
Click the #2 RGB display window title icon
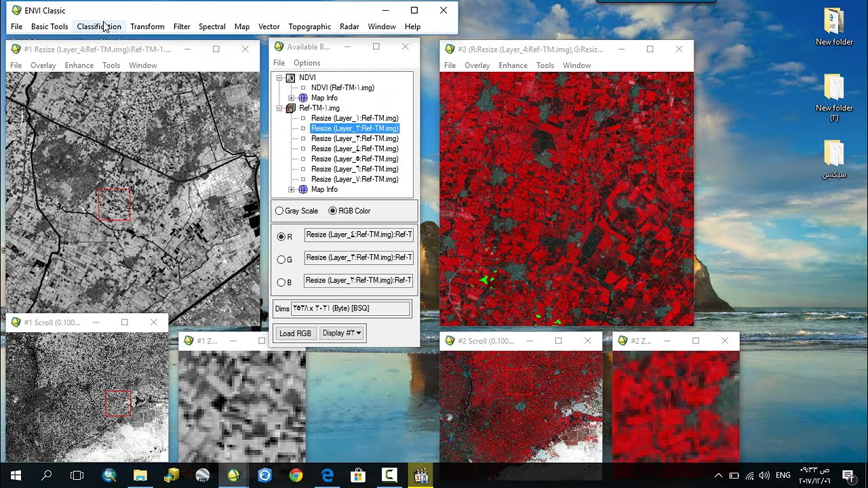point(450,49)
